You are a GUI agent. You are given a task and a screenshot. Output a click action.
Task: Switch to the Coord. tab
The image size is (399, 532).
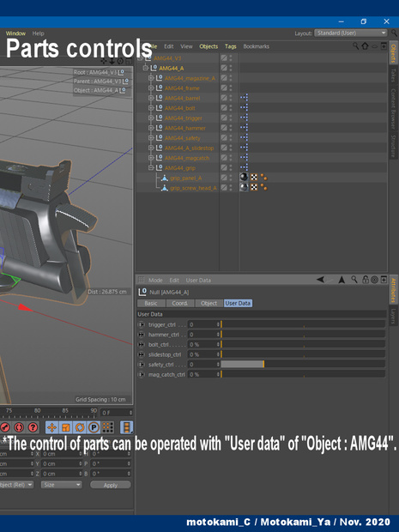click(x=180, y=303)
